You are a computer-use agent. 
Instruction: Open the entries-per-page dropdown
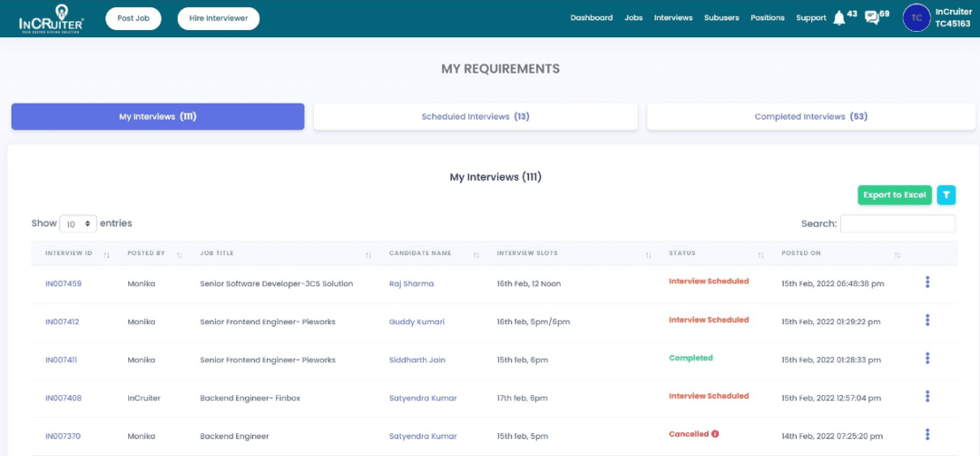(78, 223)
